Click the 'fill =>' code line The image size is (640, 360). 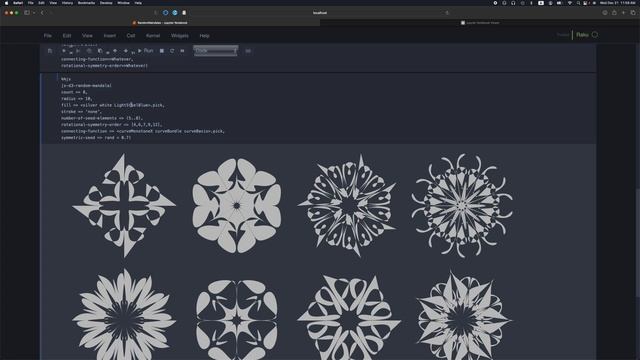[113, 105]
